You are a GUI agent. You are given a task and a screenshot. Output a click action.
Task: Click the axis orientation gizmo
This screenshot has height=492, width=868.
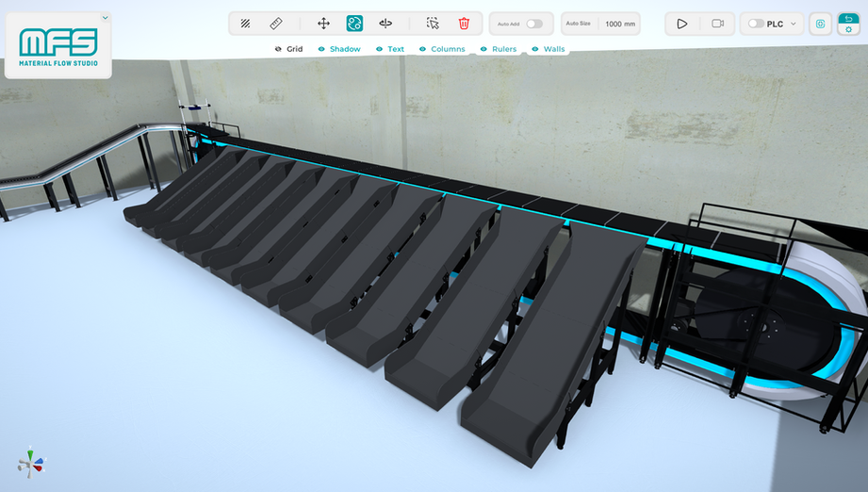tap(31, 463)
